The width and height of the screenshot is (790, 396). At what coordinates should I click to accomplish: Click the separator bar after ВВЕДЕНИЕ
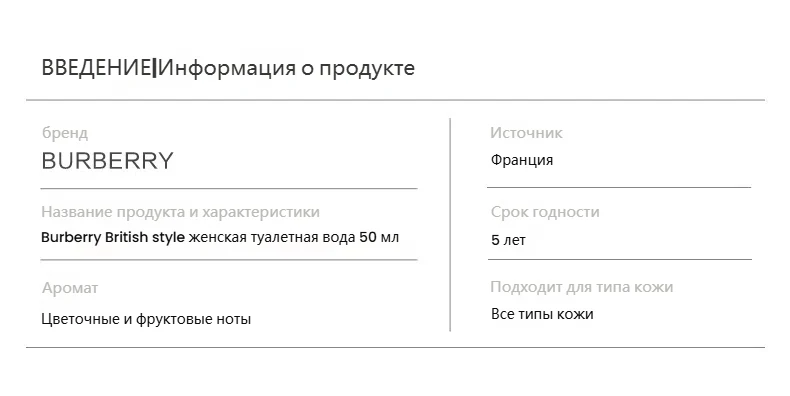(155, 68)
